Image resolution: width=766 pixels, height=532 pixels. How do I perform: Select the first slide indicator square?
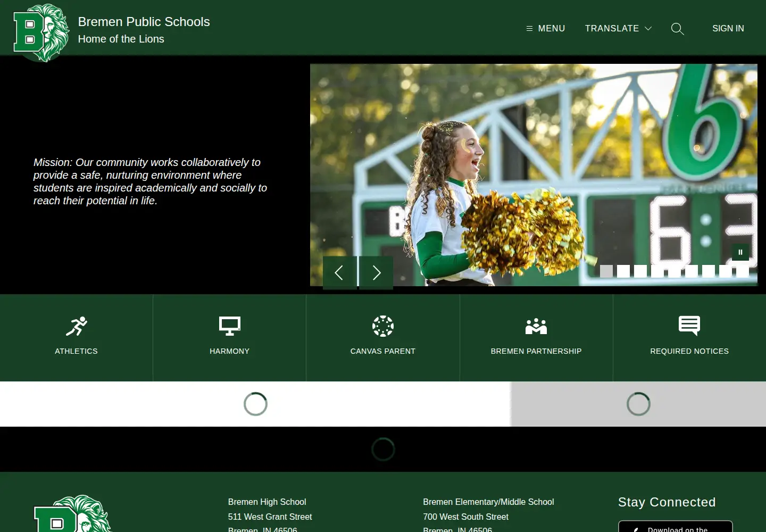tap(606, 271)
